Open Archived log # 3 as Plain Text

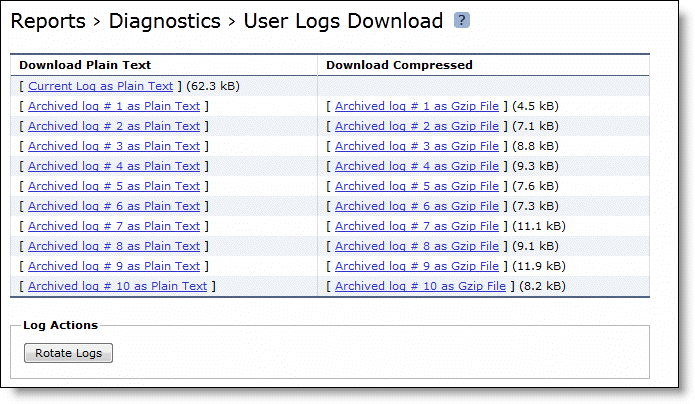pyautogui.click(x=114, y=146)
